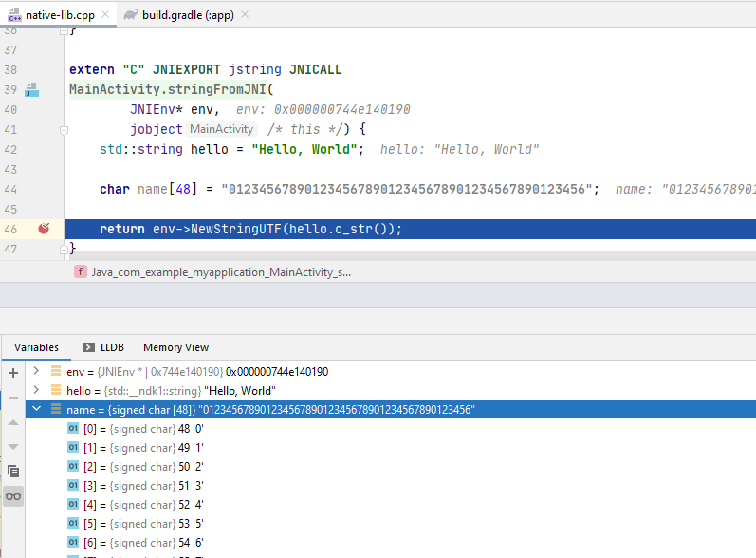Click the New Watch plus icon
Viewport: 756px width, 558px height.
[13, 373]
